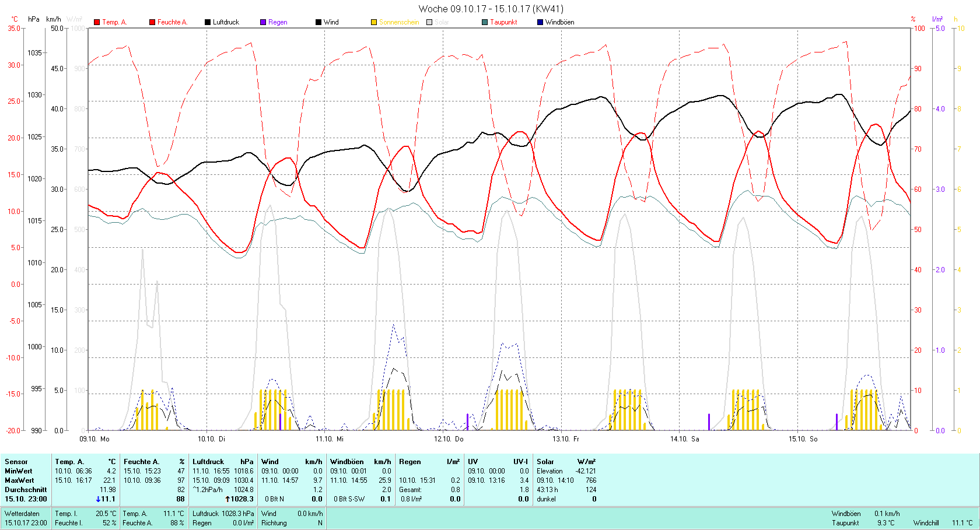Screen dimensions: 980x530
Task: Click the 13.10. Fr day label
Action: tap(566, 438)
